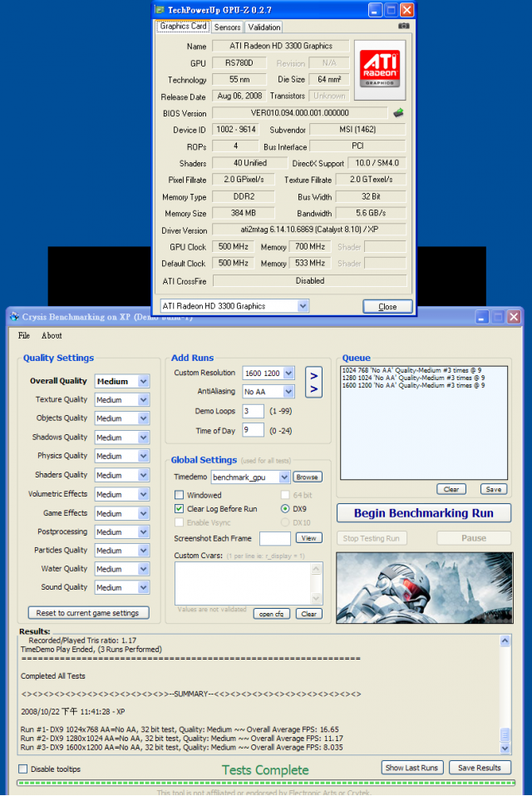Open the About menu
The width and height of the screenshot is (532, 796).
coord(52,335)
